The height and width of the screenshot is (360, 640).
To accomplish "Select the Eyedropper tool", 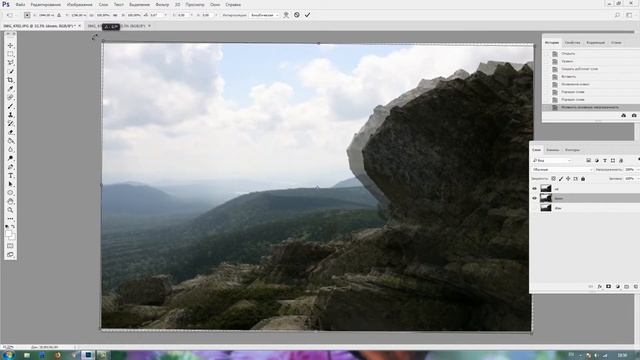I will coord(11,89).
